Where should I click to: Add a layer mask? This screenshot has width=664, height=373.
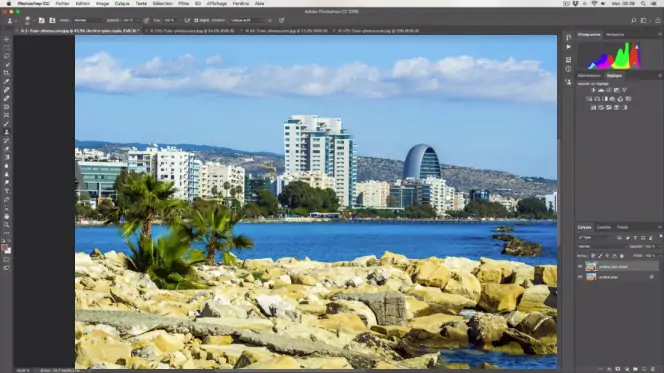point(618,369)
